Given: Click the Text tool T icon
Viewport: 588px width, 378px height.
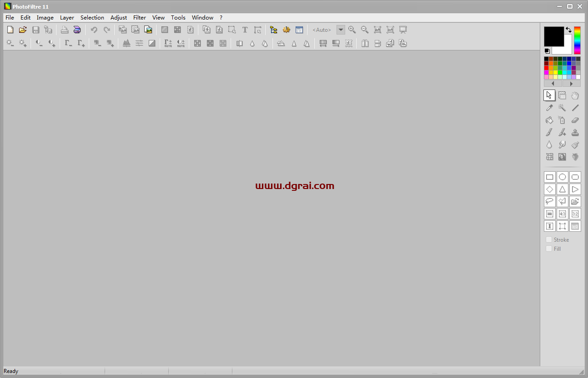Looking at the screenshot, I should point(245,30).
